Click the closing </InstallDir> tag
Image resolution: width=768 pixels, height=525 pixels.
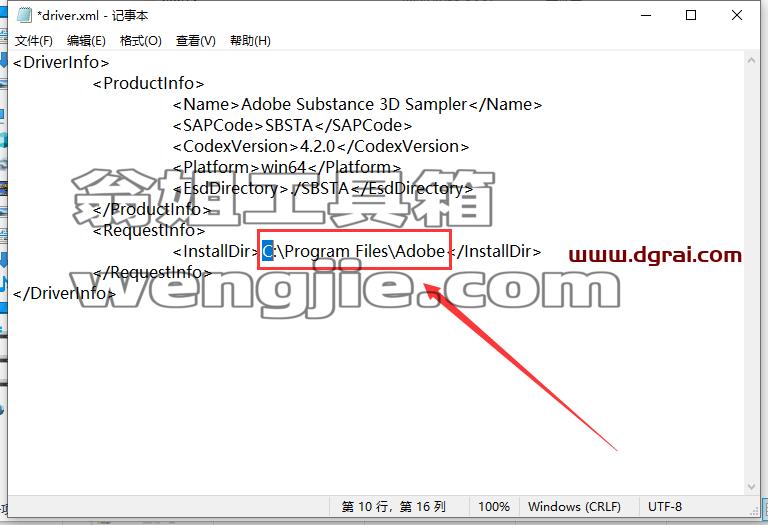click(x=496, y=252)
